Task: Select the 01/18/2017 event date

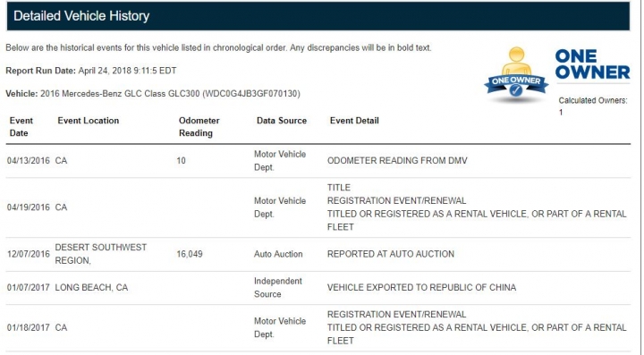Action: point(29,327)
